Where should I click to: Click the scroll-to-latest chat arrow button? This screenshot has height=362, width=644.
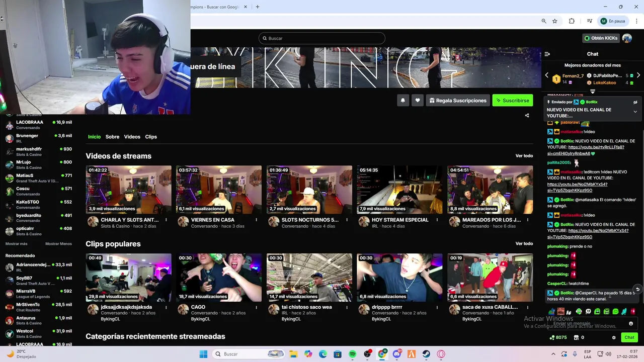(637, 289)
